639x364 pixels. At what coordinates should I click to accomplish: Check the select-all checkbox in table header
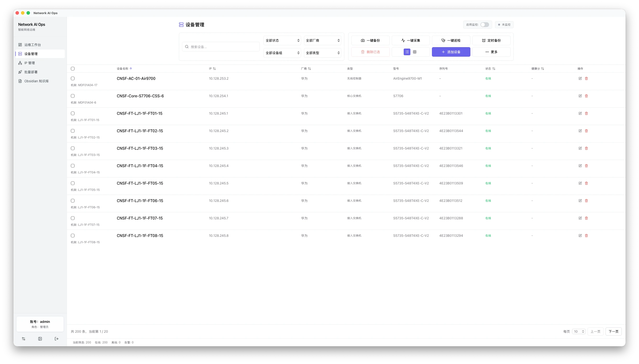[73, 68]
